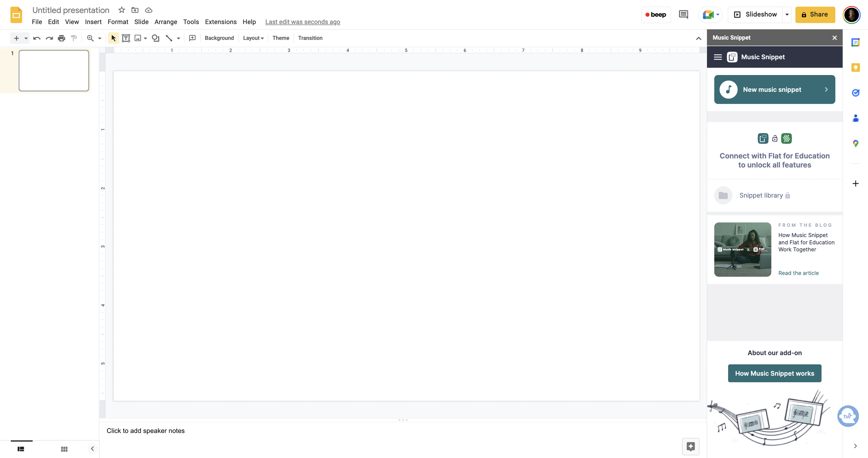The image size is (868, 458).
Task: Collapse the slide filmstrip panel
Action: [92, 449]
